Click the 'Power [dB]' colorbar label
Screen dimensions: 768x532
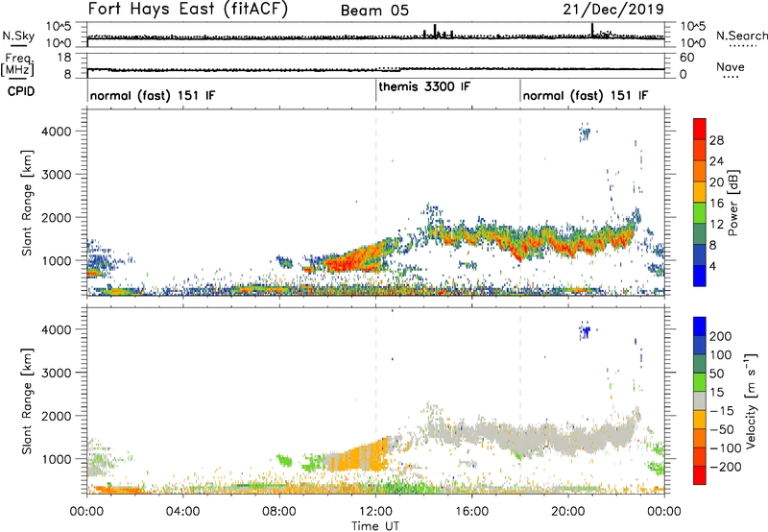[x=733, y=203]
